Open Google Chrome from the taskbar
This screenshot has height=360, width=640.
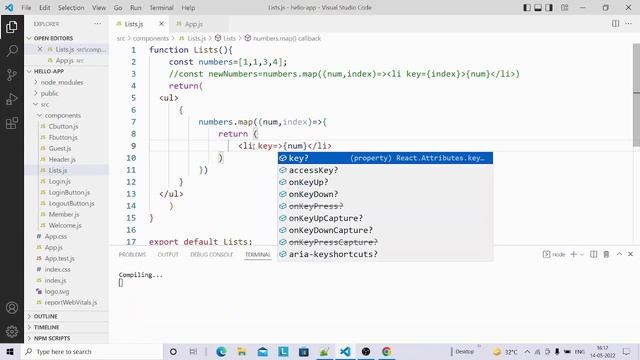coord(387,351)
